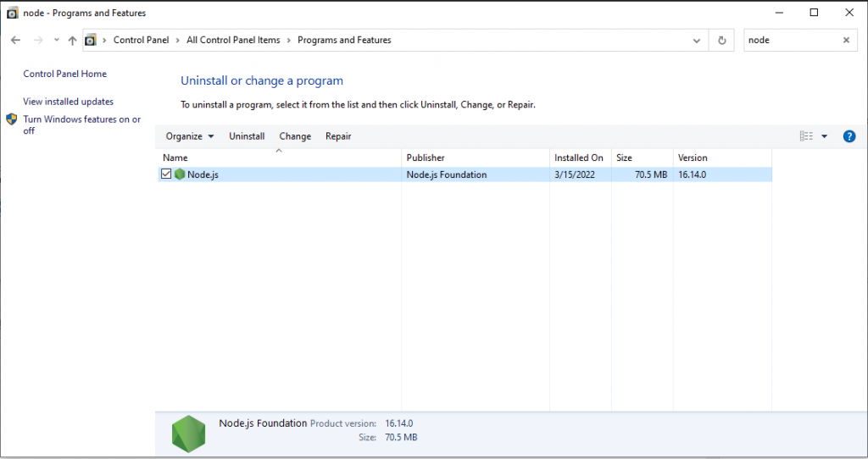The image size is (868, 459).
Task: Minimize the Programs and Features window
Action: [x=779, y=13]
